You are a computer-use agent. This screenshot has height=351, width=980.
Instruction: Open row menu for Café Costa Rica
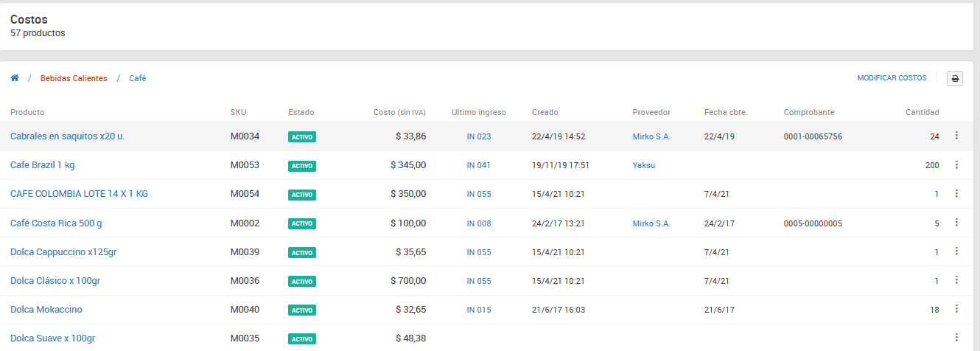[956, 223]
